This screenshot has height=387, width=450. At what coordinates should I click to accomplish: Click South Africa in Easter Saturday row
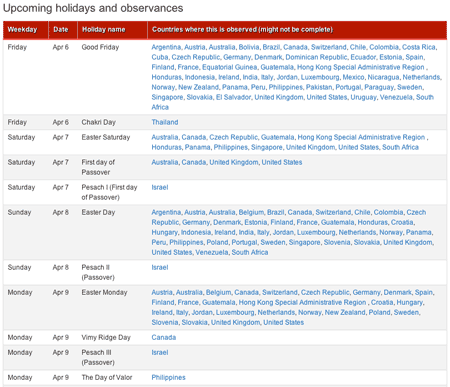coord(400,147)
